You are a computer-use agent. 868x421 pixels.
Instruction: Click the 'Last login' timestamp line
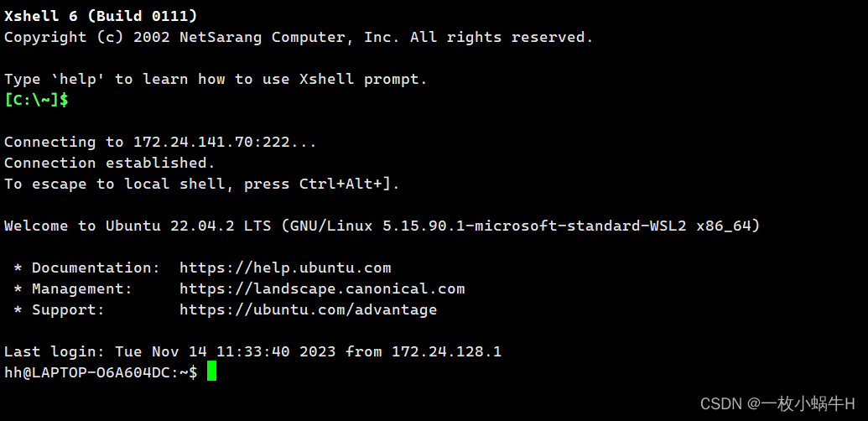pos(253,352)
